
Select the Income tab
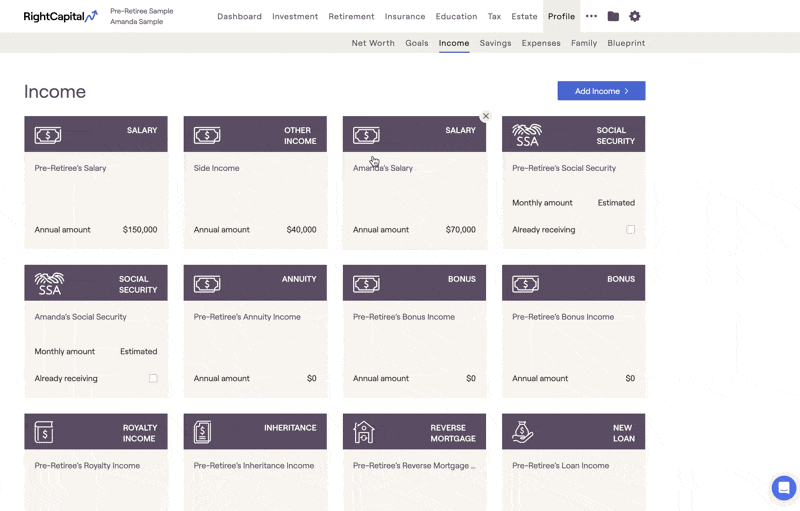(x=454, y=43)
